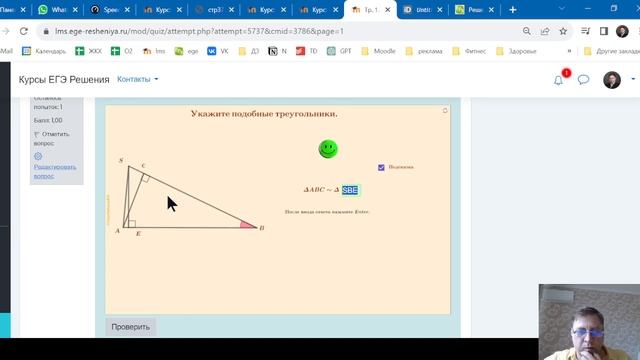
Task: Open Здоровье bookmarks folder
Action: tap(516, 51)
